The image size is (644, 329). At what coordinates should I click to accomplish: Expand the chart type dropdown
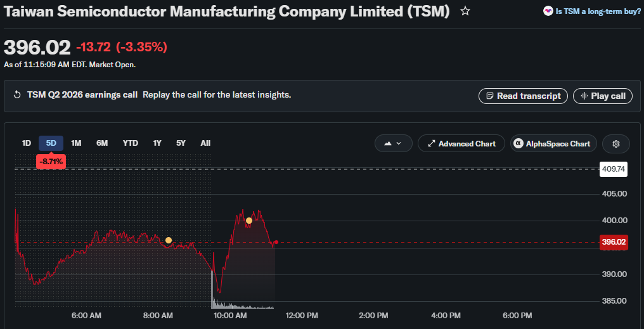pos(393,144)
